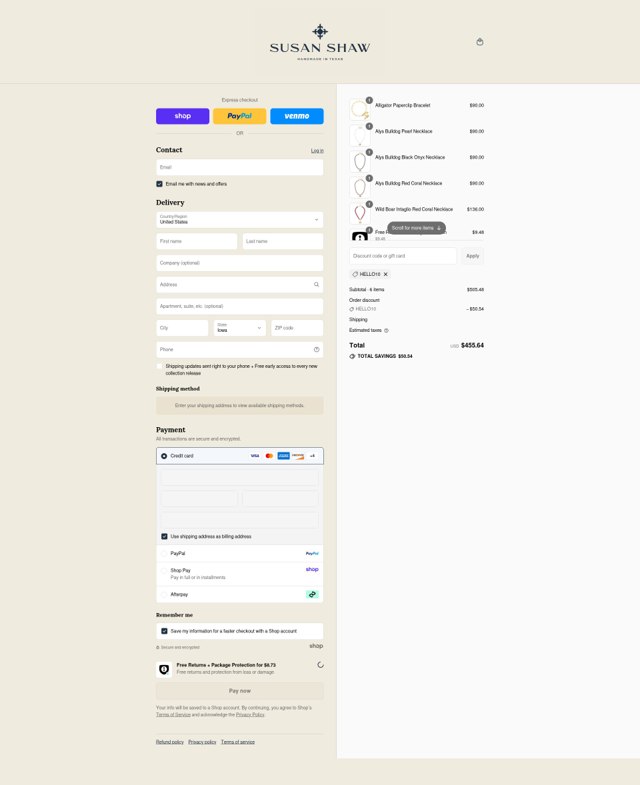
Task: Click the package protection shield icon
Action: (164, 669)
